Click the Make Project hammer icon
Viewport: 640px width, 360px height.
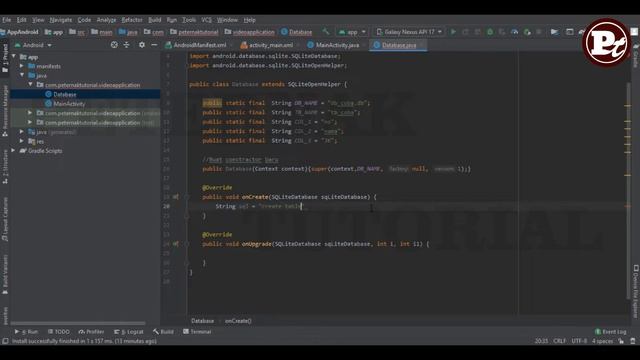[326, 32]
